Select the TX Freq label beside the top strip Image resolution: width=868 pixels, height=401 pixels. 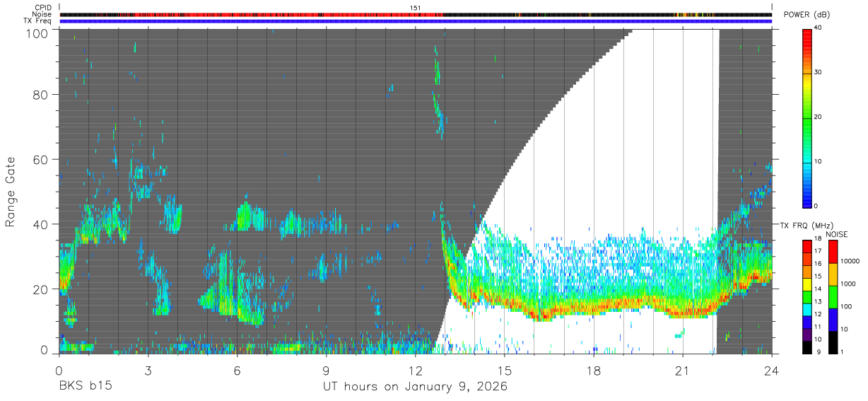(38, 21)
